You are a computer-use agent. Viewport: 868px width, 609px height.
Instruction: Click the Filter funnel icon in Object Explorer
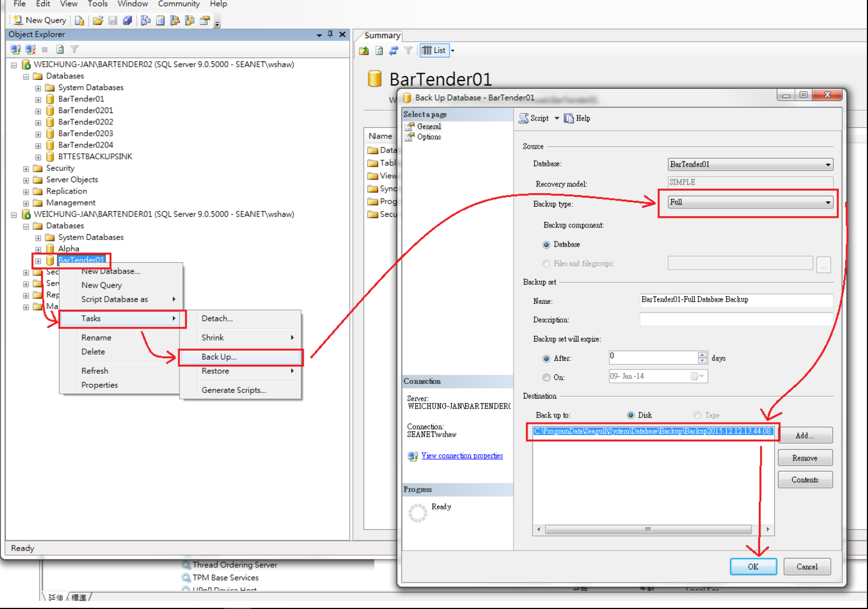coord(74,50)
